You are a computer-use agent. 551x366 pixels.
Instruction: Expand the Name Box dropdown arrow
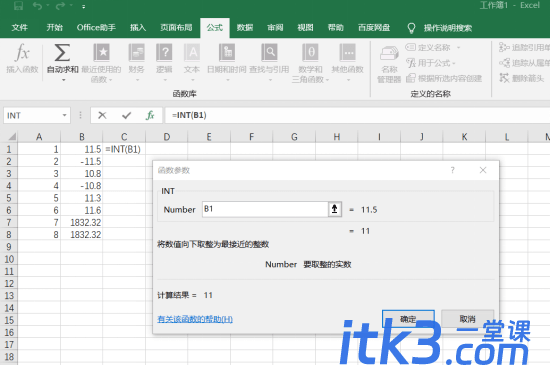pyautogui.click(x=64, y=115)
